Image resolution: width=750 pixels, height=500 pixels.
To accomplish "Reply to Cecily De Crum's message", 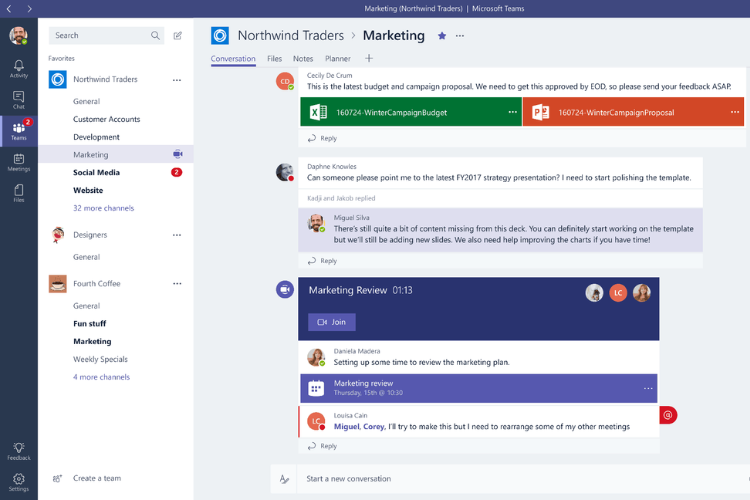I will [x=322, y=138].
